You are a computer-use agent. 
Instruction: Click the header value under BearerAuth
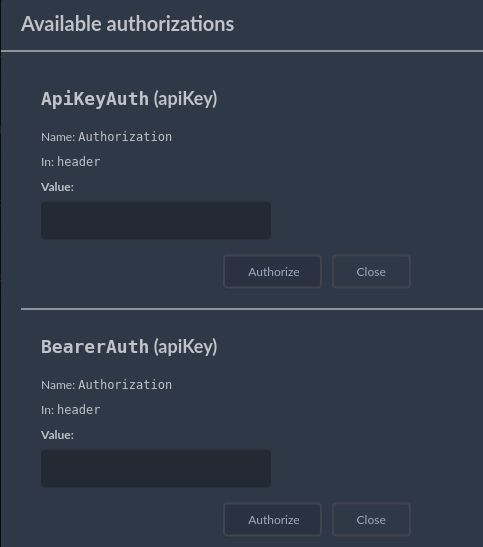[78, 410]
